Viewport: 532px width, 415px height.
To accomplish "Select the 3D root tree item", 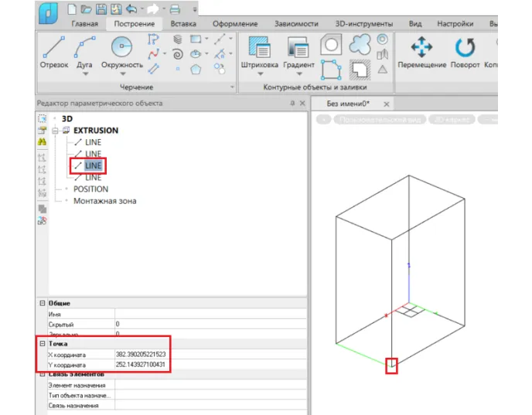I will coord(66,119).
